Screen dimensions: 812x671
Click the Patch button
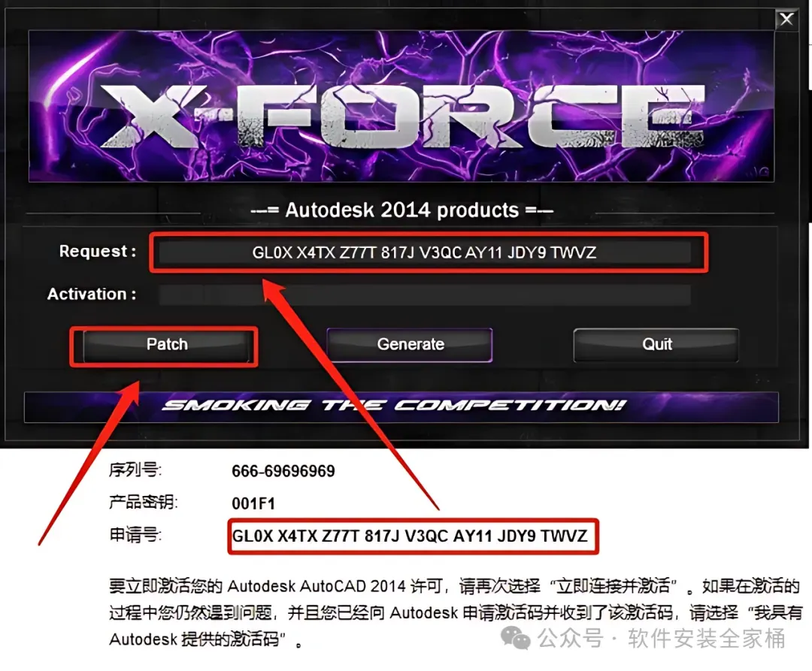[x=167, y=345]
